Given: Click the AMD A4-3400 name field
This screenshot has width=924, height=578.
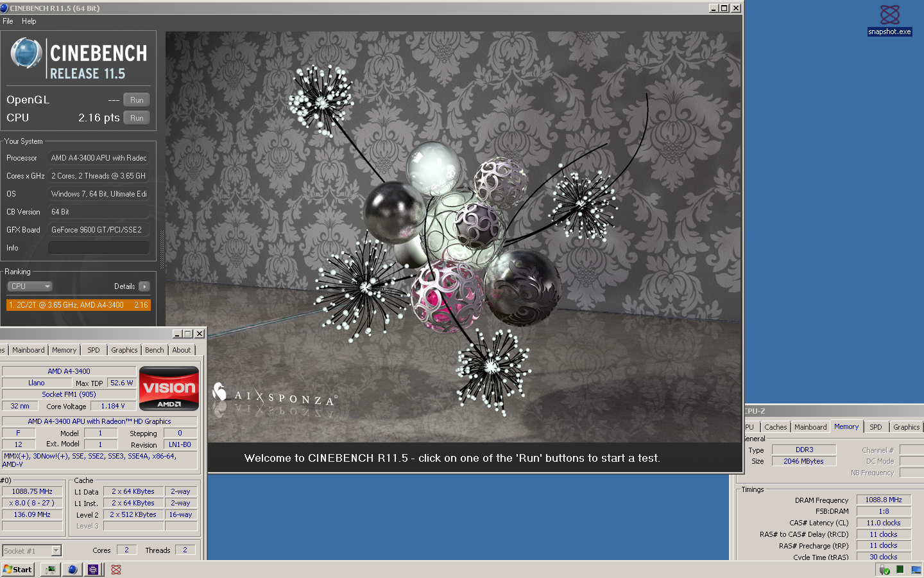Looking at the screenshot, I should coord(69,371).
